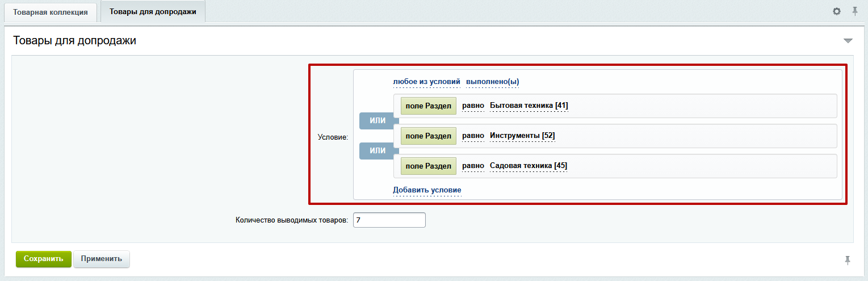Edit the Инструменты [52] section value

[x=522, y=136]
